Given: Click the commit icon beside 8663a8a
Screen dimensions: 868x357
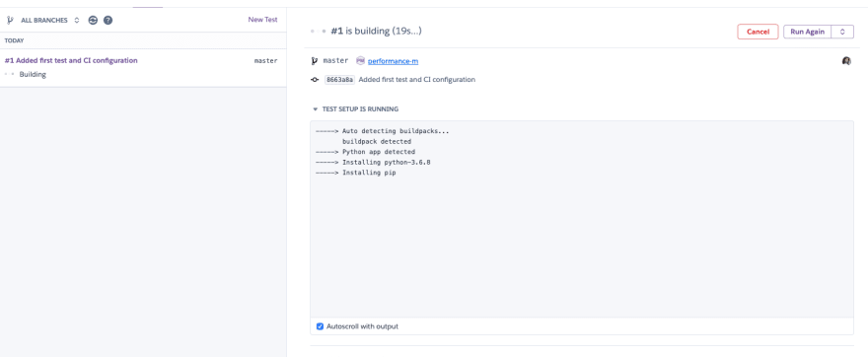Looking at the screenshot, I should pyautogui.click(x=315, y=80).
